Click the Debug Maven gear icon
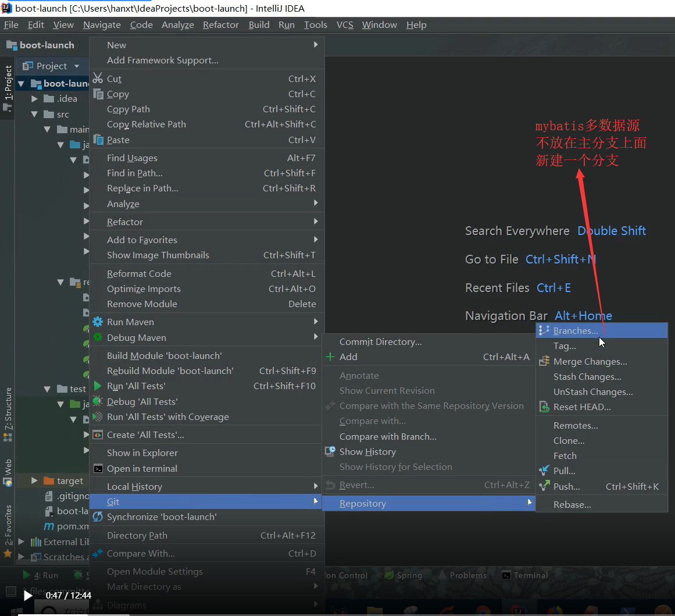The image size is (675, 616). (98, 337)
